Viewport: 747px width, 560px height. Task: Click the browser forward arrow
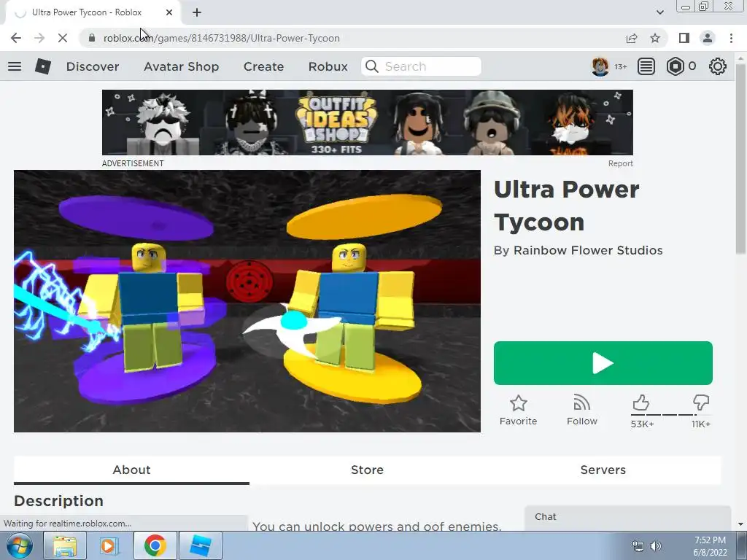39,38
